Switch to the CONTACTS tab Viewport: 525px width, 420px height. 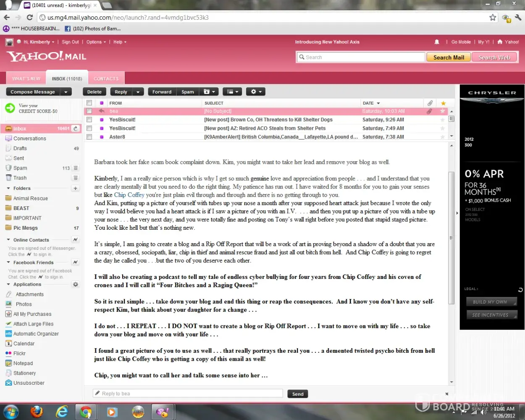coord(106,79)
